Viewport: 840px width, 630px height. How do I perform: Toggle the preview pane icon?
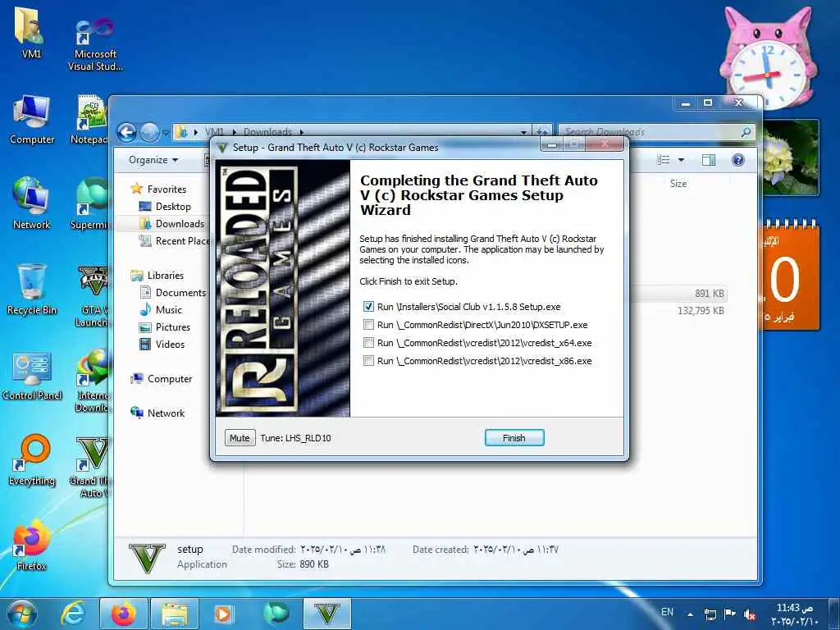point(708,160)
